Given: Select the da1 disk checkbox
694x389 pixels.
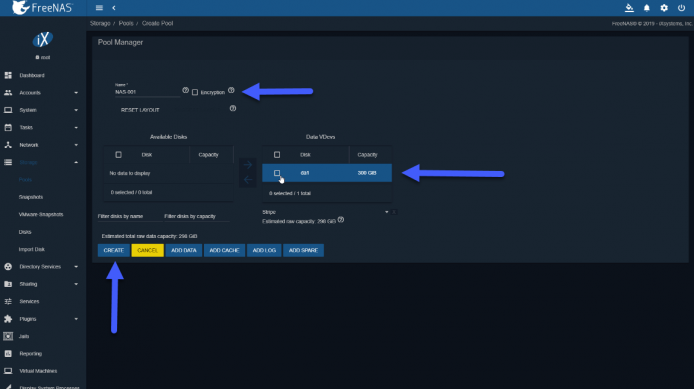Looking at the screenshot, I should click(x=277, y=173).
